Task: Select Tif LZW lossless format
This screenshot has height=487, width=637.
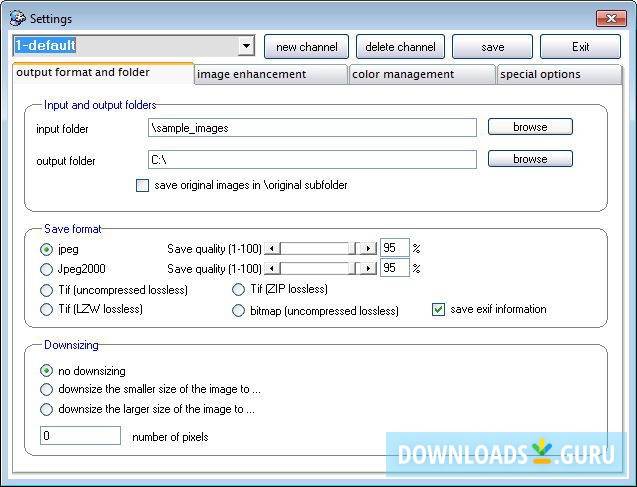Action: click(46, 310)
